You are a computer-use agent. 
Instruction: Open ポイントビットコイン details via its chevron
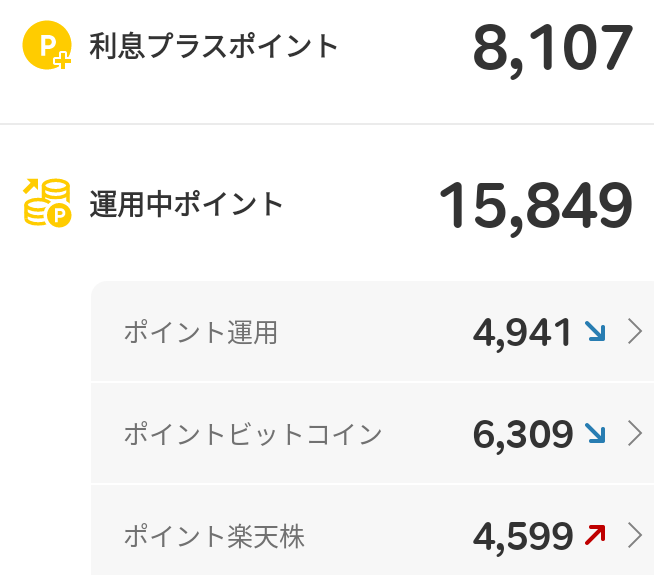[635, 433]
